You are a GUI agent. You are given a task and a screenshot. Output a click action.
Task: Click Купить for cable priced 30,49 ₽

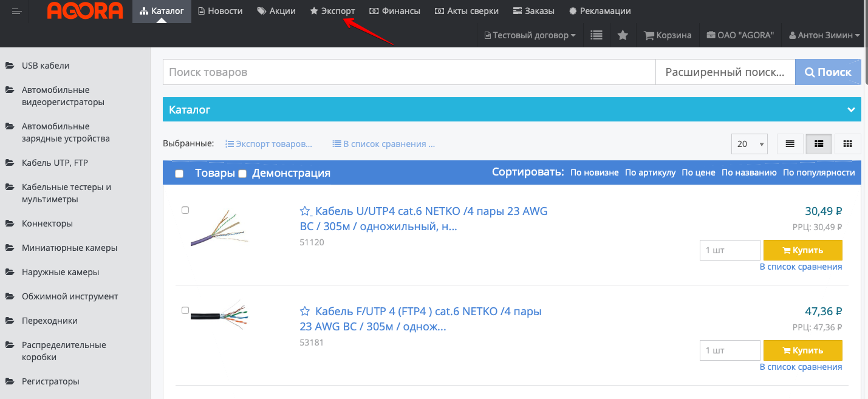(x=802, y=250)
